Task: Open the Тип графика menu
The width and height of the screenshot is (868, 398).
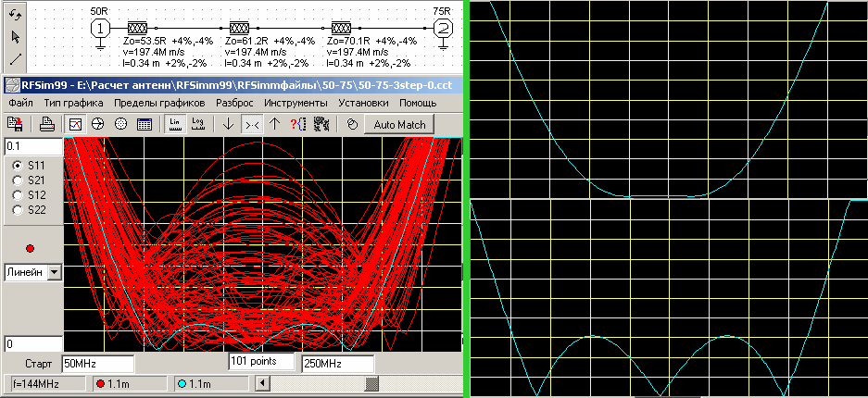Action: 73,103
